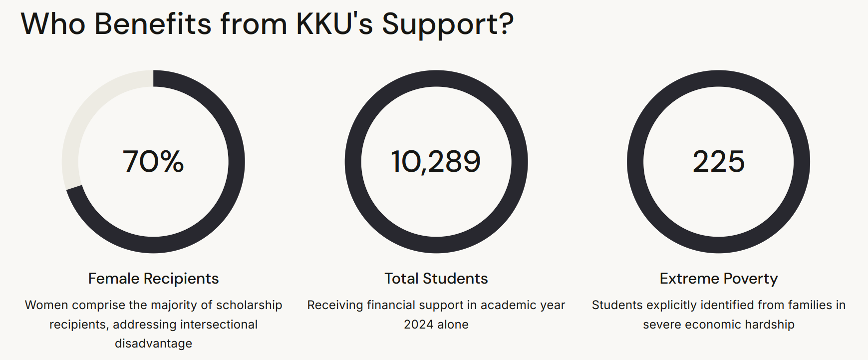
Task: Click the 'Women comprise the majority' text line
Action: tap(153, 305)
